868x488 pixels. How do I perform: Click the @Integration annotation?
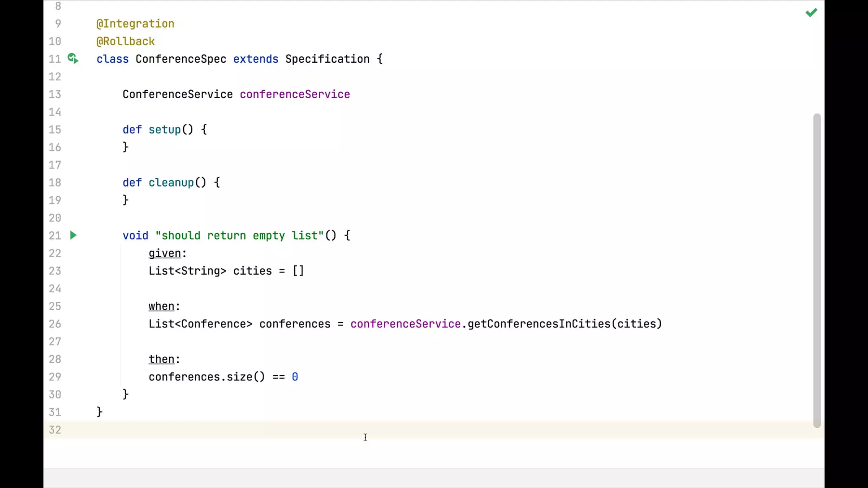click(x=135, y=24)
